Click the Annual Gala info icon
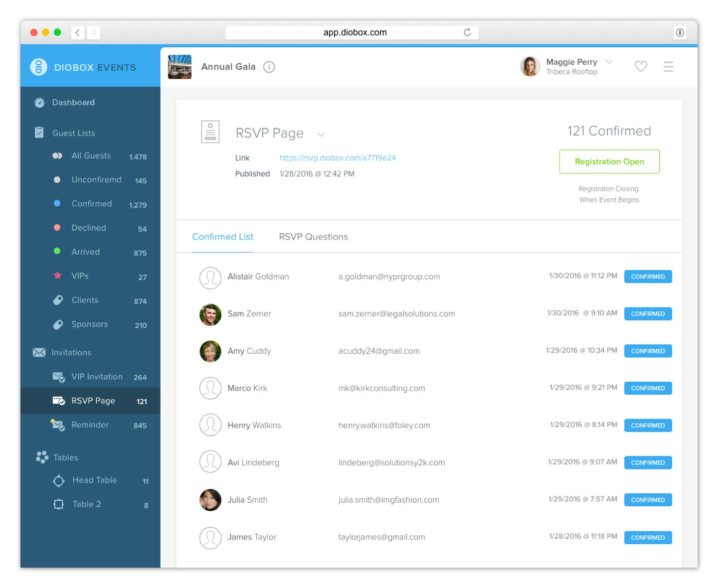Image resolution: width=718 pixels, height=588 pixels. (269, 67)
